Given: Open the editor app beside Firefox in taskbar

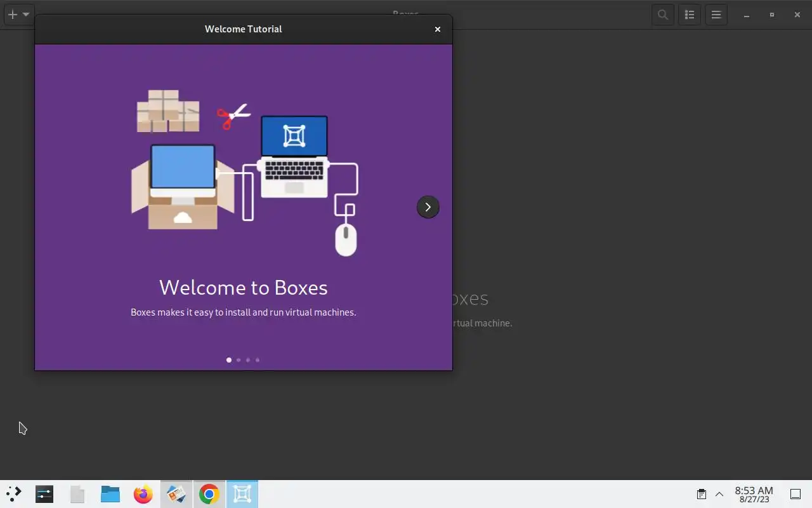Looking at the screenshot, I should 176,494.
